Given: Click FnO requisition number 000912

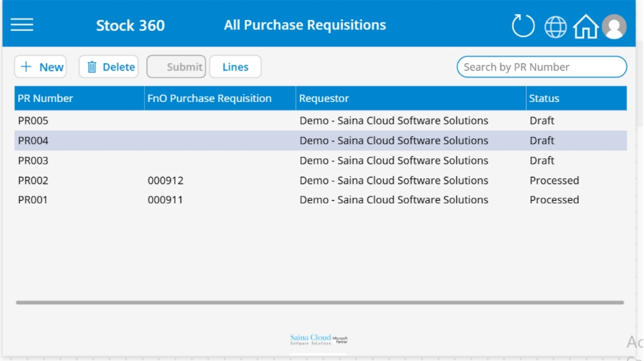Looking at the screenshot, I should point(165,181).
